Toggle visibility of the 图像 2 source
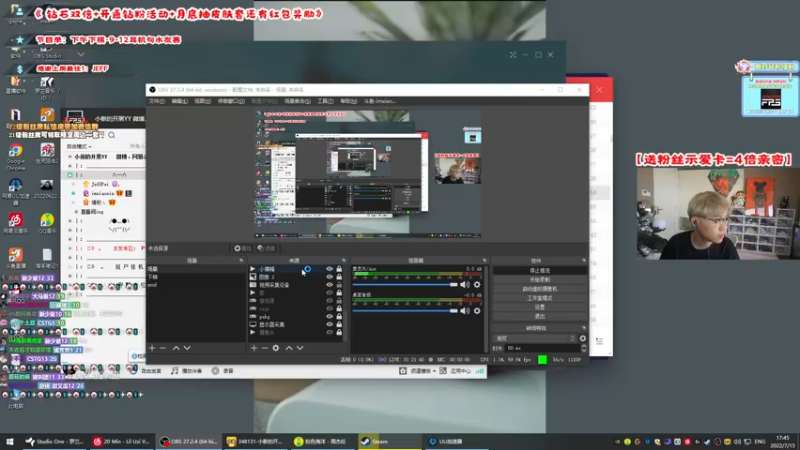800x450 pixels. 330,277
